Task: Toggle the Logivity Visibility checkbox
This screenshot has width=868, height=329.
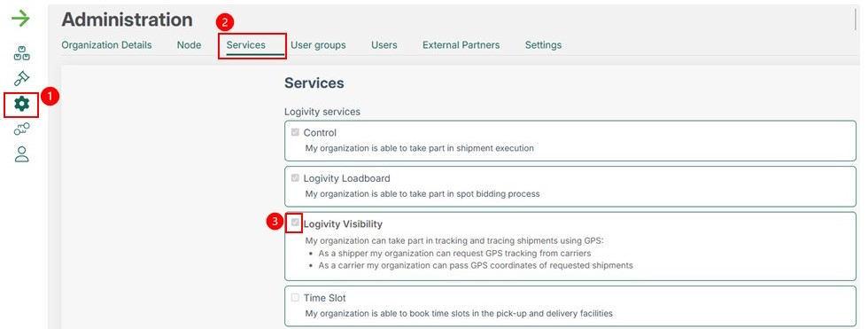Action: coord(295,223)
